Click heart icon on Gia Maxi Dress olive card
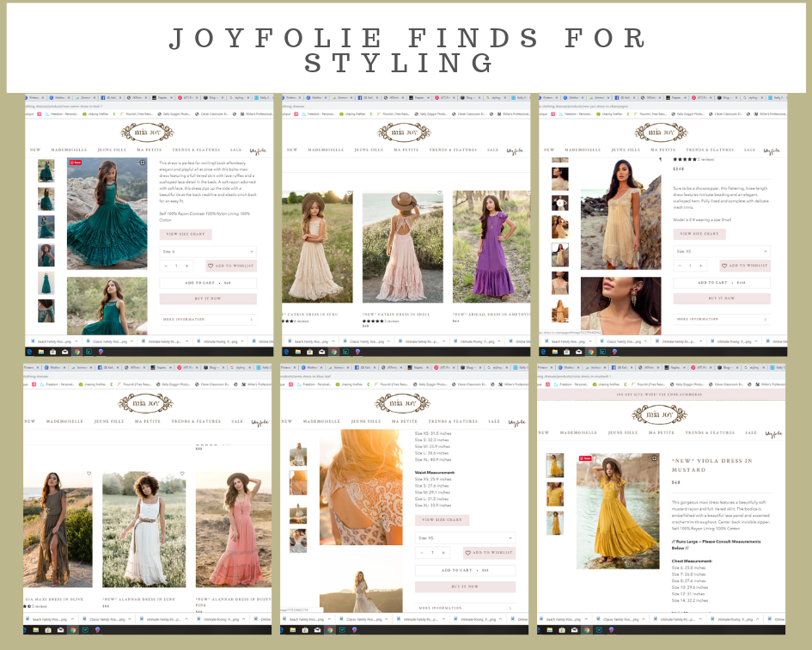 pyautogui.click(x=89, y=473)
